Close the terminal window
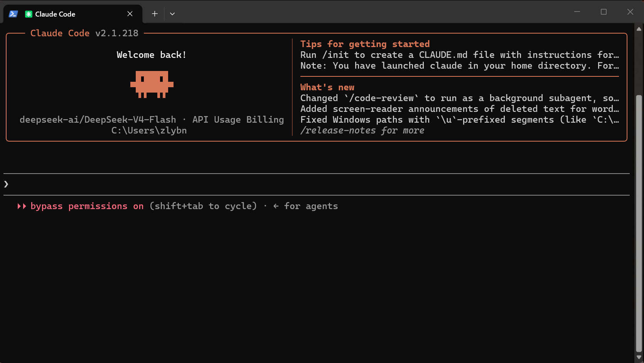The height and width of the screenshot is (363, 644). [630, 12]
